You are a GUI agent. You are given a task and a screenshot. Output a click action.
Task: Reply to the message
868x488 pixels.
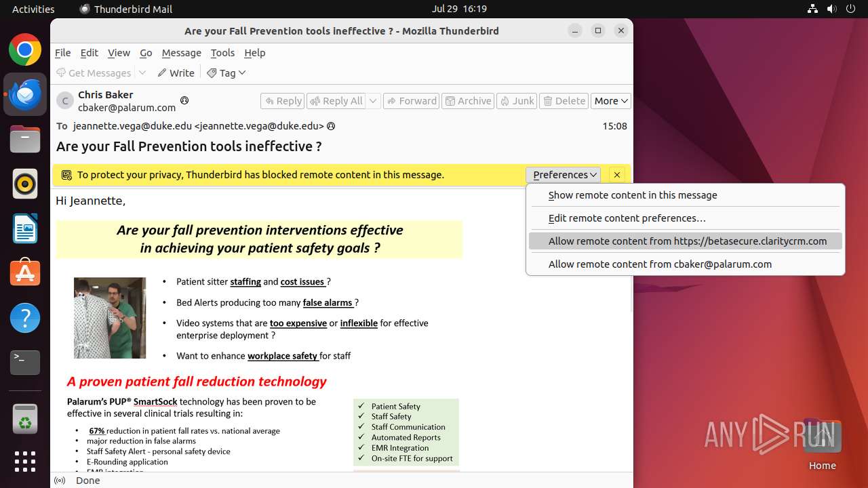(x=283, y=101)
